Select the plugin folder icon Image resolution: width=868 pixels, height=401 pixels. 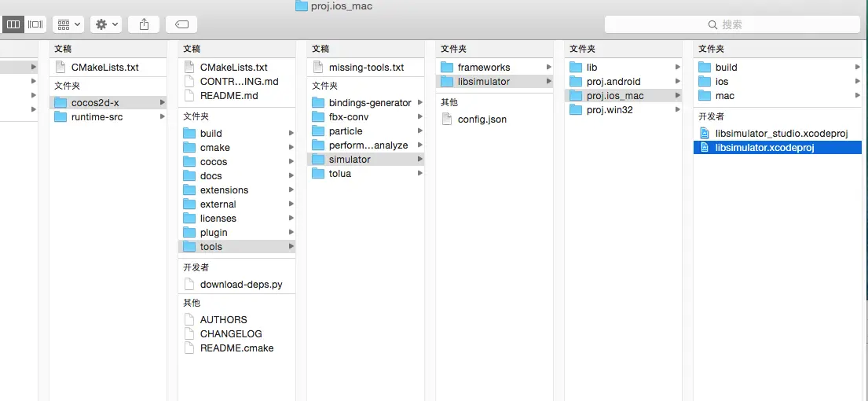pos(190,233)
